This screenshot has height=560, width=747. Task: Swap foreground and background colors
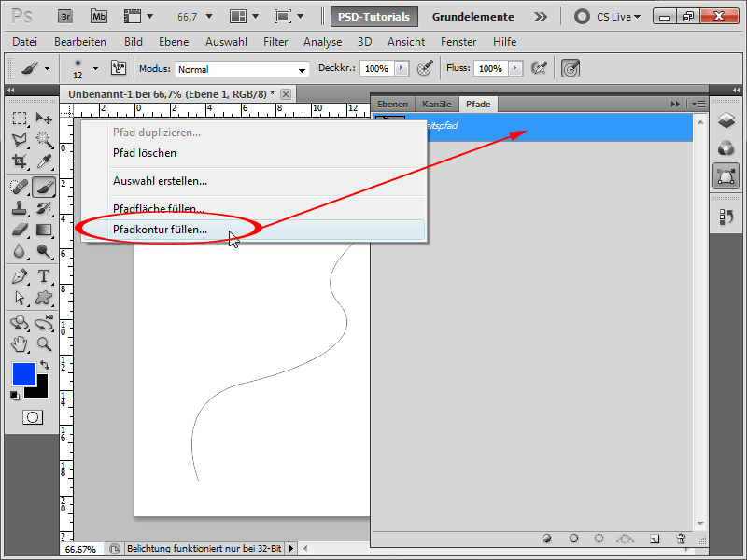(x=45, y=365)
